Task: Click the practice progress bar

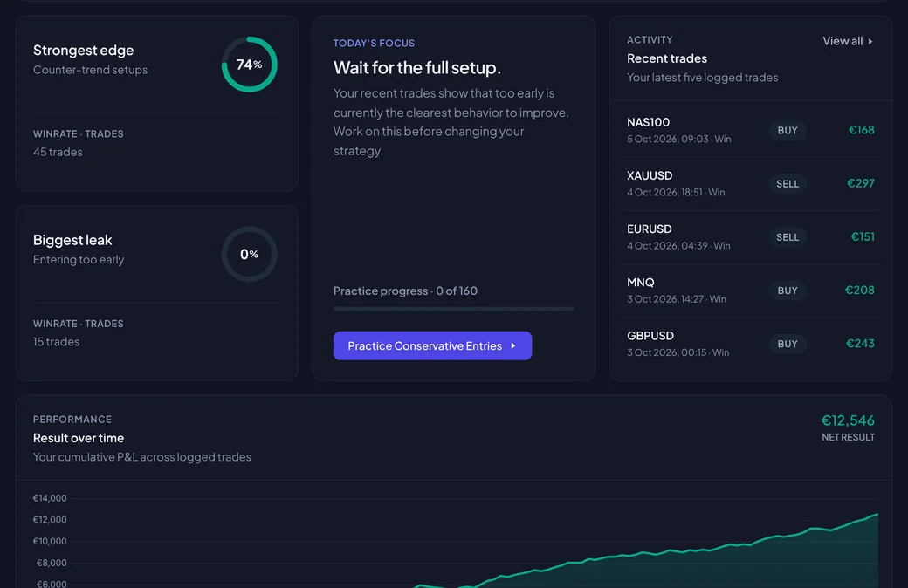Action: pos(453,309)
